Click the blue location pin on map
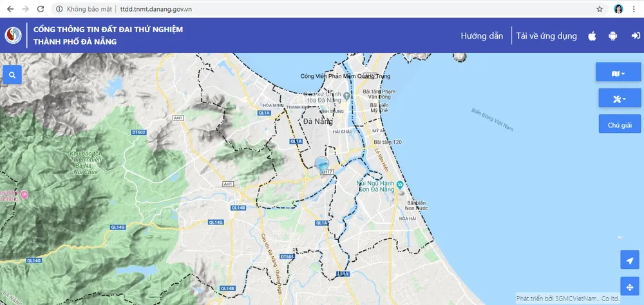This screenshot has height=305, width=644. [x=321, y=166]
